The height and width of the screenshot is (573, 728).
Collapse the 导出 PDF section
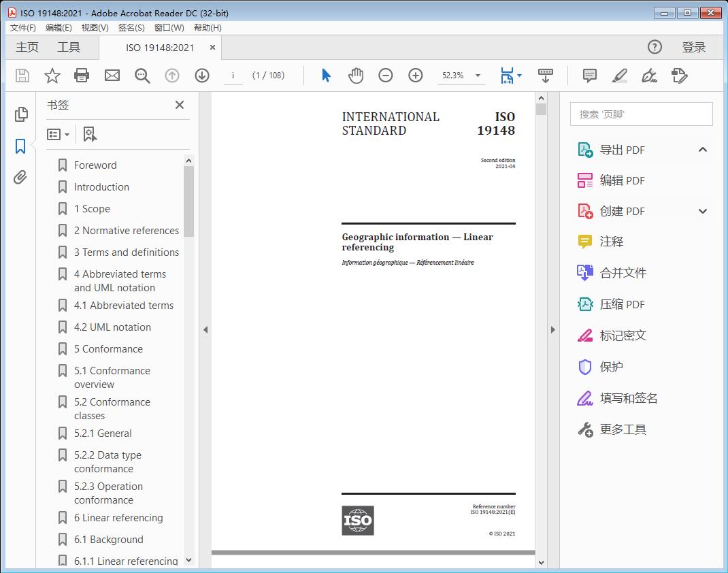703,149
